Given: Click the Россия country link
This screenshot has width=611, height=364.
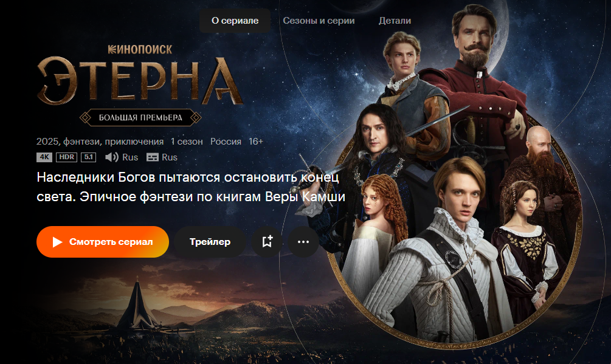Looking at the screenshot, I should (226, 142).
